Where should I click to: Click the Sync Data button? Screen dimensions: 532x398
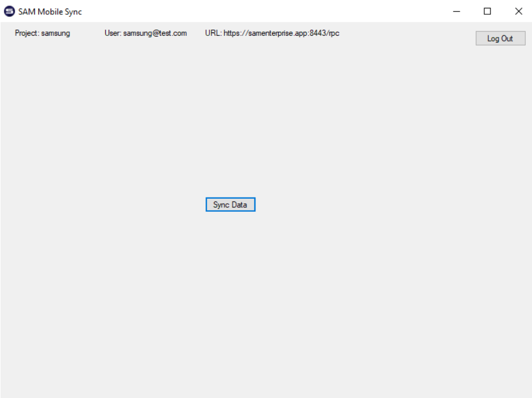(230, 204)
